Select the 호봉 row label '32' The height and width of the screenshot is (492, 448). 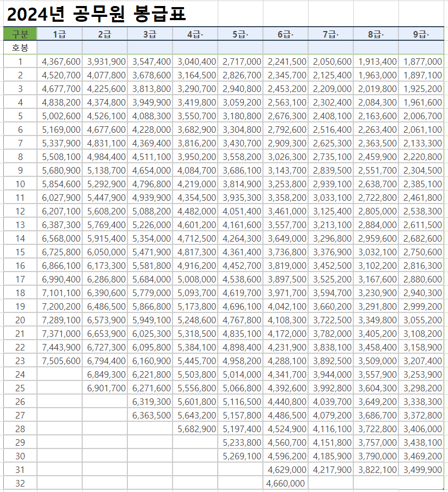(x=20, y=483)
